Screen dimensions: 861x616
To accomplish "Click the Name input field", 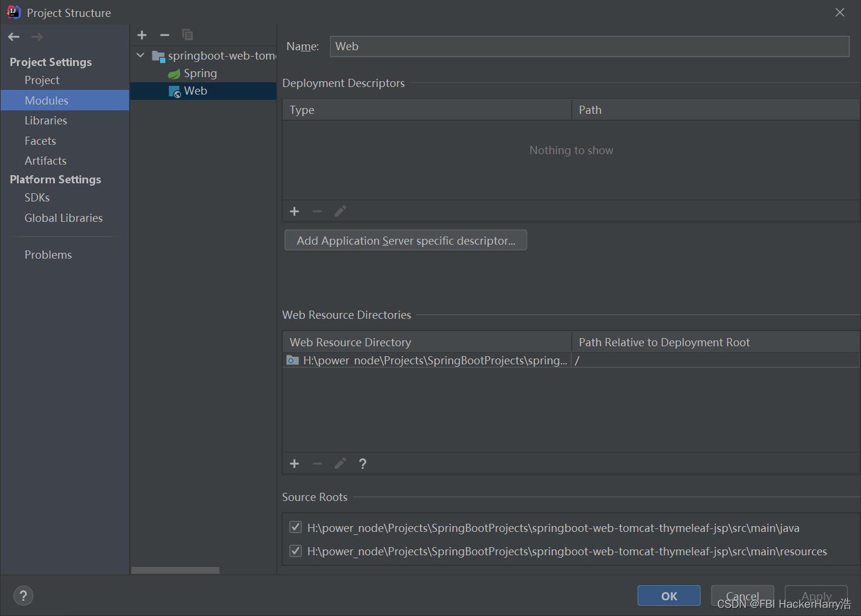I will pyautogui.click(x=589, y=47).
